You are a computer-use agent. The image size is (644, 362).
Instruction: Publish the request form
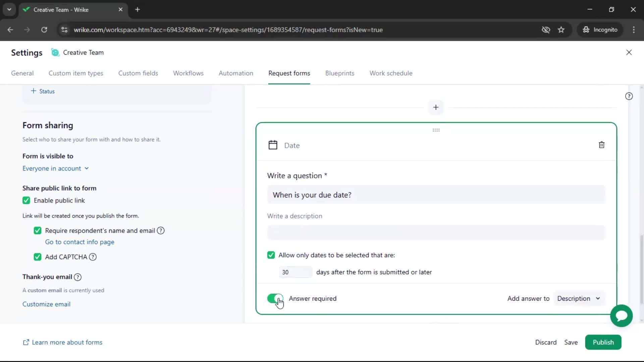603,342
